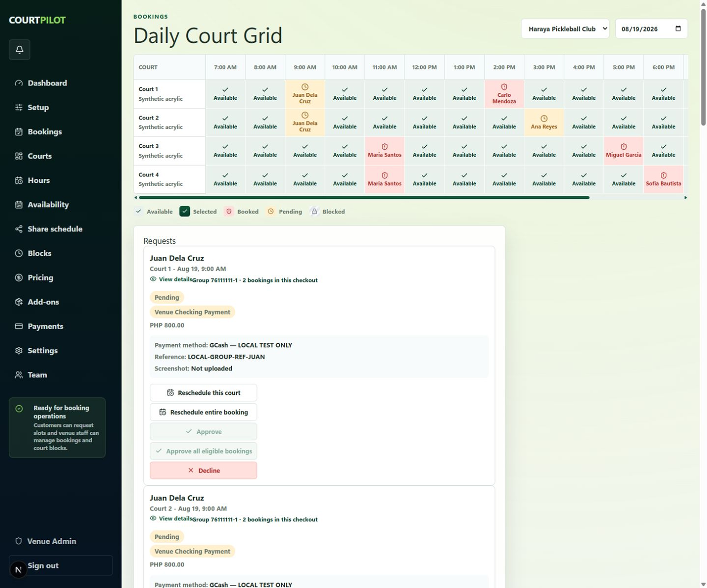Screen dimensions: 707x588
Task: Open Maria Santos booking on Court 3
Action: [x=384, y=151]
